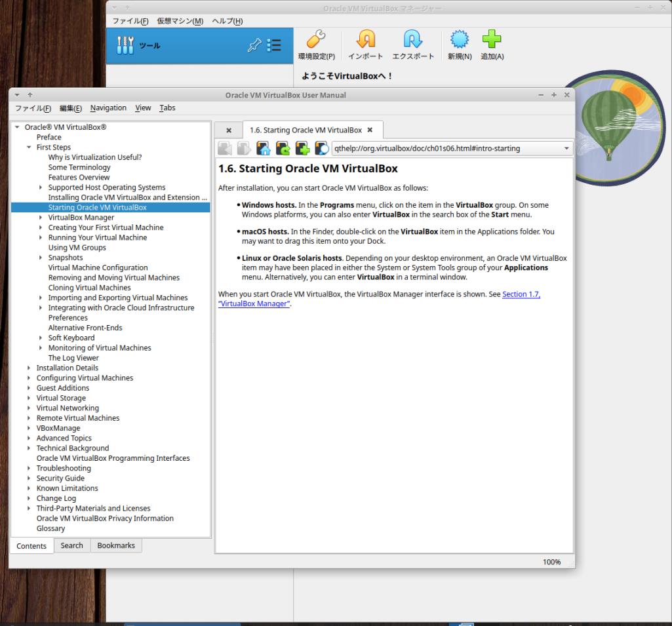
Task: Open 編集 menu in User Manual window
Action: [x=71, y=108]
